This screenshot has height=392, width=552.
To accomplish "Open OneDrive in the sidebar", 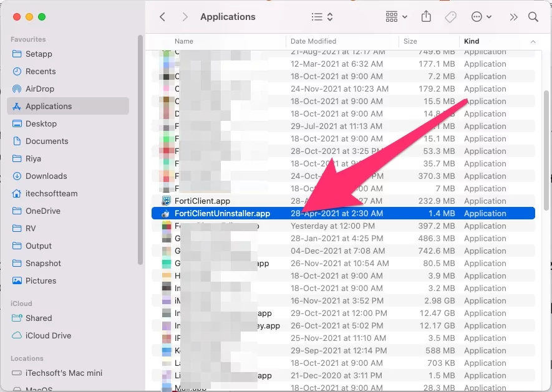I will [68, 211].
